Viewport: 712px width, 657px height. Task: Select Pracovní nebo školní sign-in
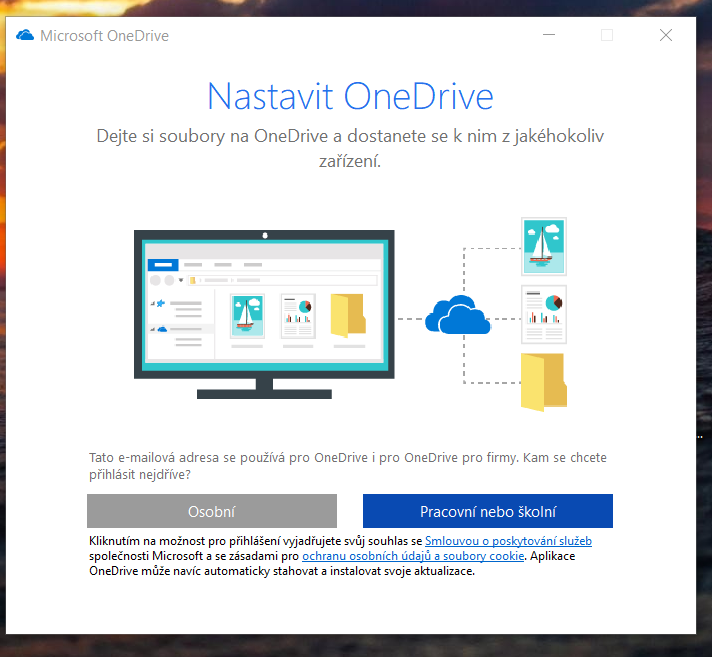pos(488,511)
